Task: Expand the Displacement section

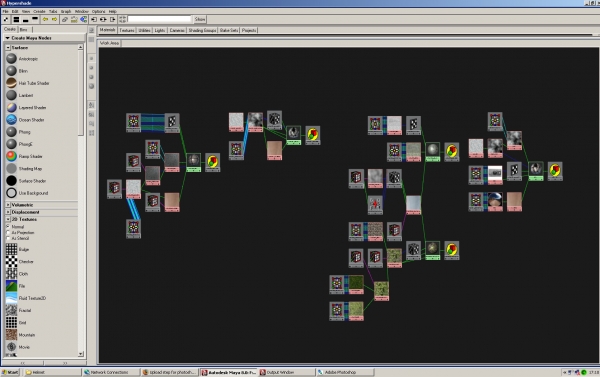Action: [8, 212]
